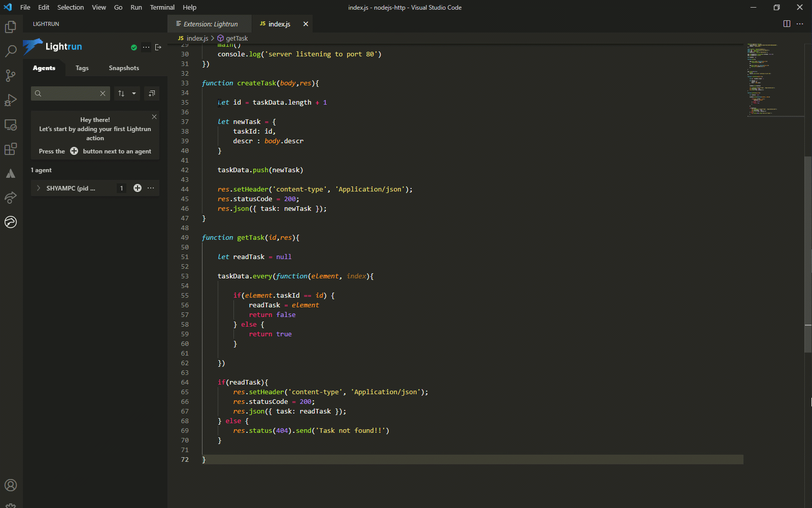Click the Lightrun logout icon

(x=158, y=47)
